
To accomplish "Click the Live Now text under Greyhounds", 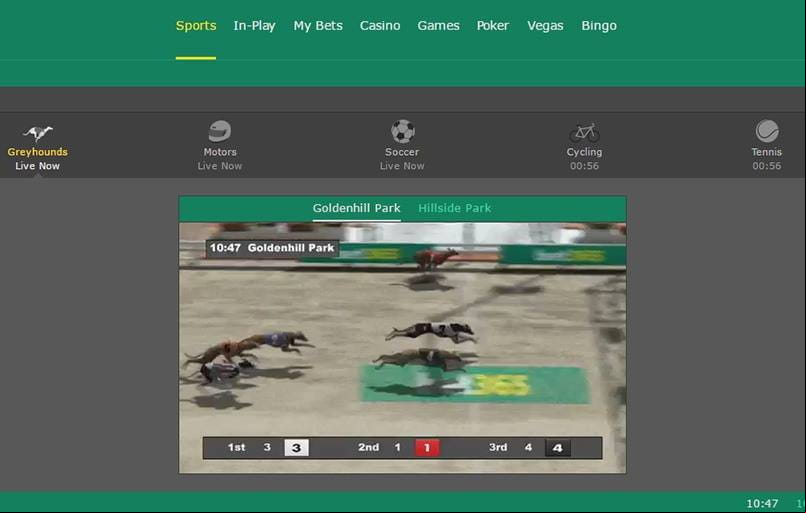I will pyautogui.click(x=38, y=166).
